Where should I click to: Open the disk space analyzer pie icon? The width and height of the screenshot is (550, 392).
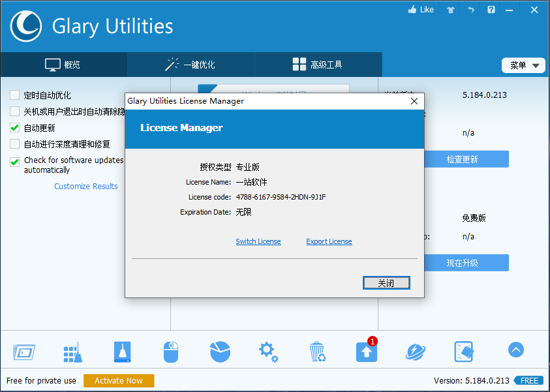click(x=220, y=352)
